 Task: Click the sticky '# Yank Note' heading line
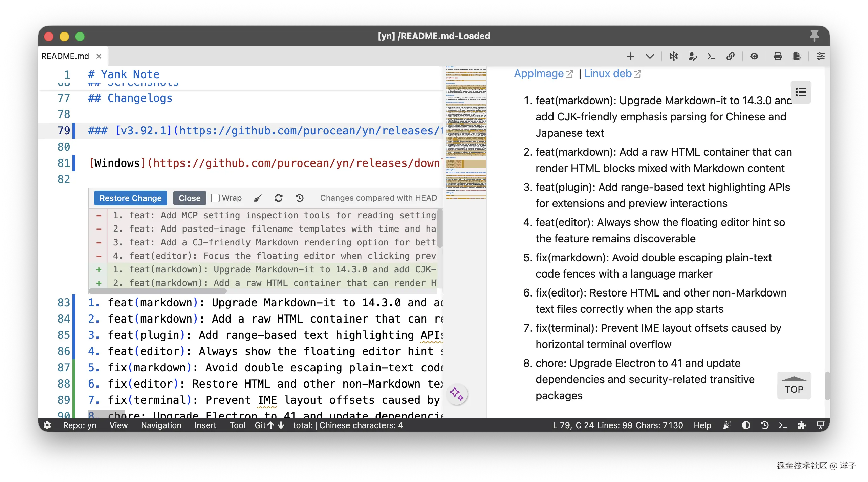coord(123,74)
